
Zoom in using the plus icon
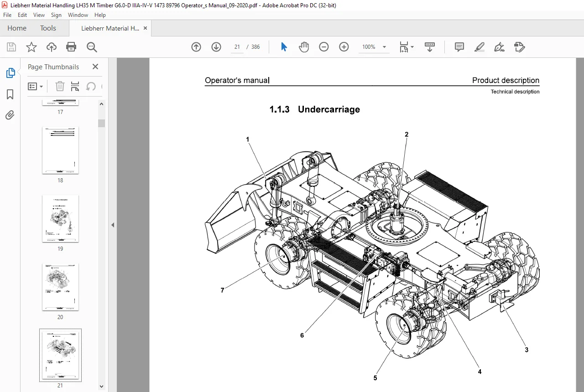click(x=344, y=47)
